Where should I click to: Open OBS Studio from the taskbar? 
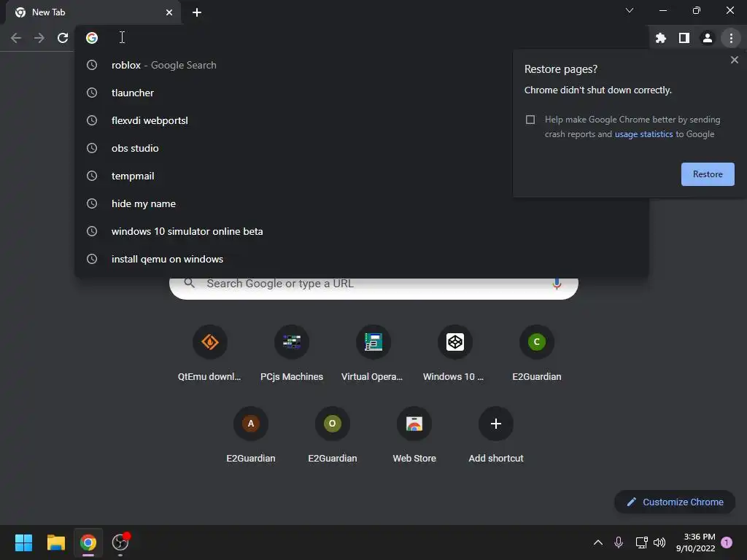pos(120,542)
